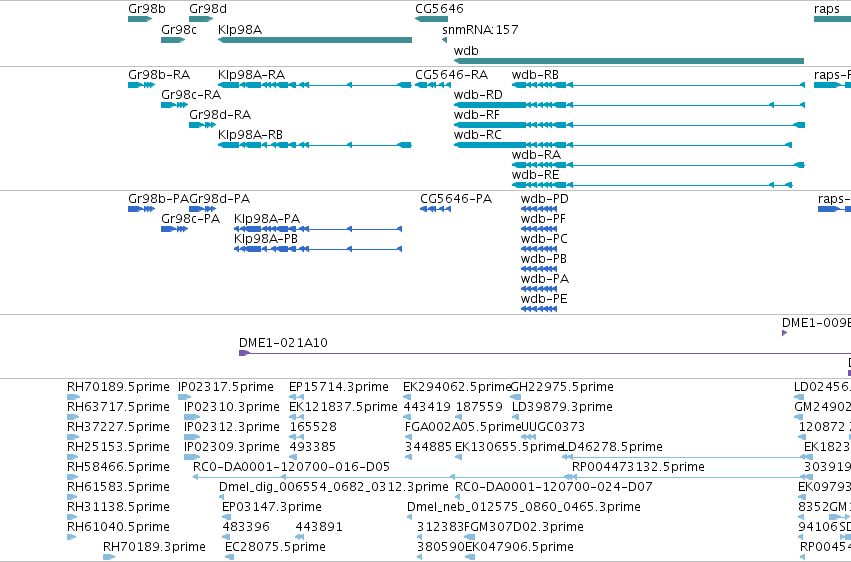Select the CG5646-PA protein feature
851x562 pixels.
click(435, 209)
